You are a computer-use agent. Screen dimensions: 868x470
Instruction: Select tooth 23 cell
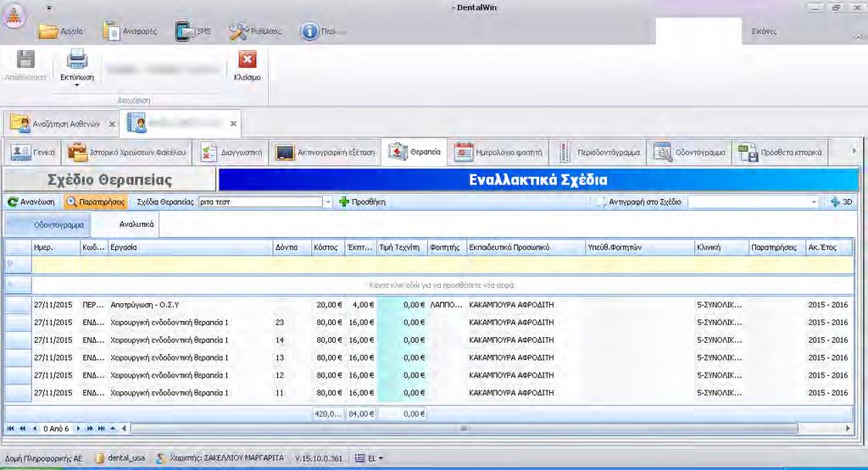(292, 323)
